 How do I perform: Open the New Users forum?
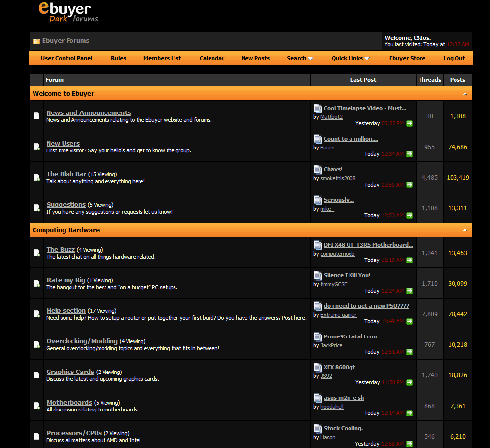63,143
